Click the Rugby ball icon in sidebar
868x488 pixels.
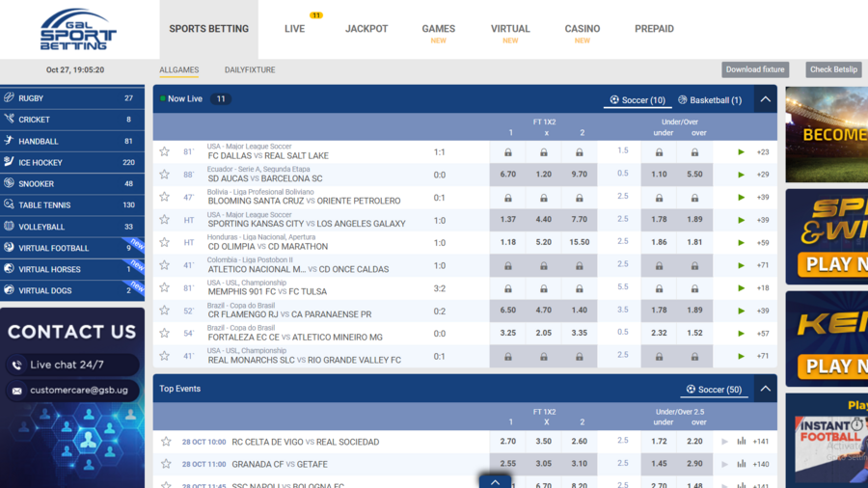[9, 98]
